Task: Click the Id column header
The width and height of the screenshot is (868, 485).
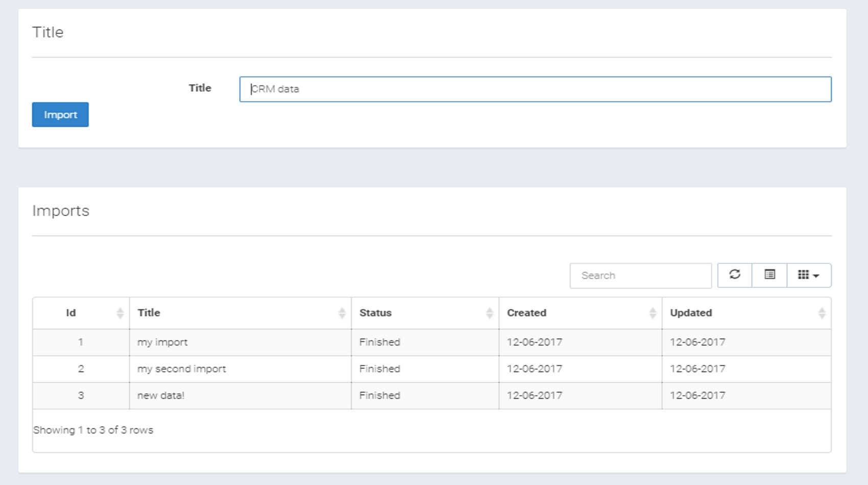Action: [71, 313]
